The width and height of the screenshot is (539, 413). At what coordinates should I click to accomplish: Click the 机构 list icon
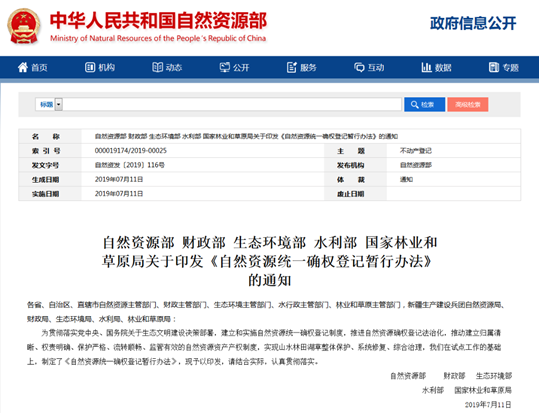90,67
